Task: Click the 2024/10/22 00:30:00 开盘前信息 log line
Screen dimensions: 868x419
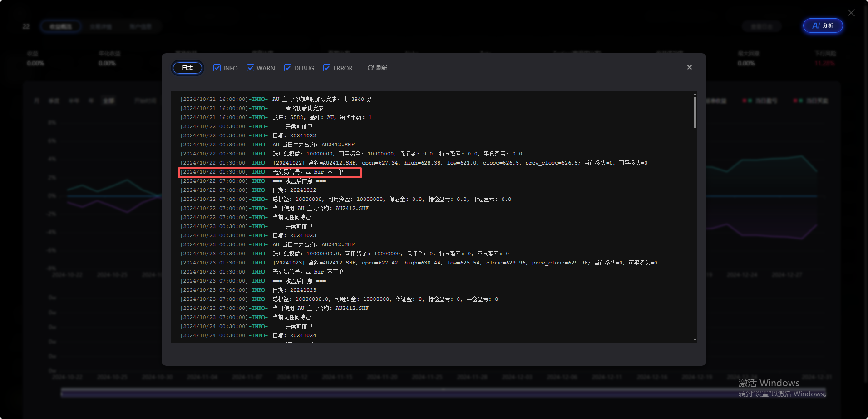Action: [x=253, y=126]
